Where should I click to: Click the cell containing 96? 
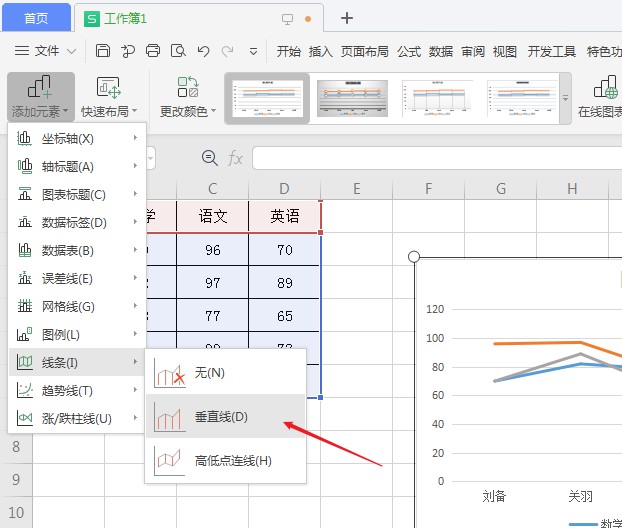coord(213,250)
